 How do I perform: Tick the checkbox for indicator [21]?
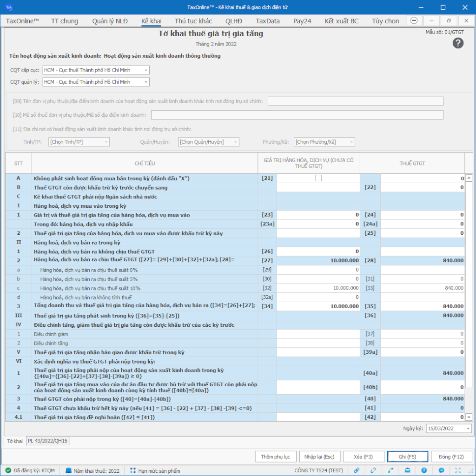pyautogui.click(x=318, y=178)
